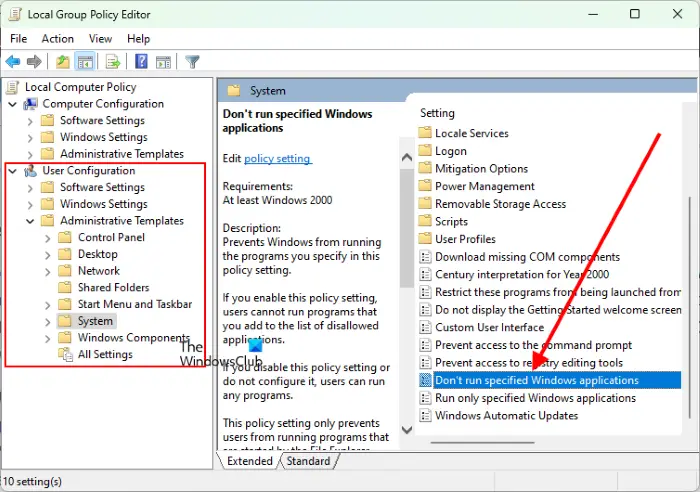Image resolution: width=700 pixels, height=492 pixels.
Task: Click the Show/Hide Action Pane icon
Action: (163, 62)
